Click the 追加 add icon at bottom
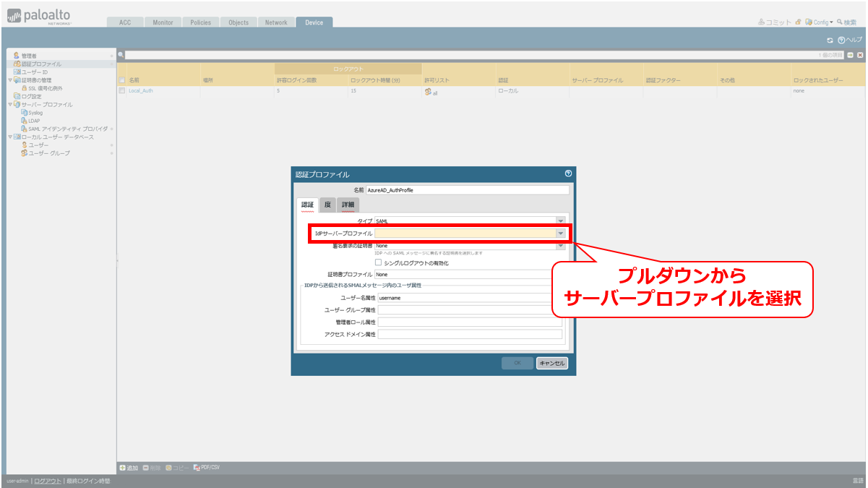 (x=123, y=468)
